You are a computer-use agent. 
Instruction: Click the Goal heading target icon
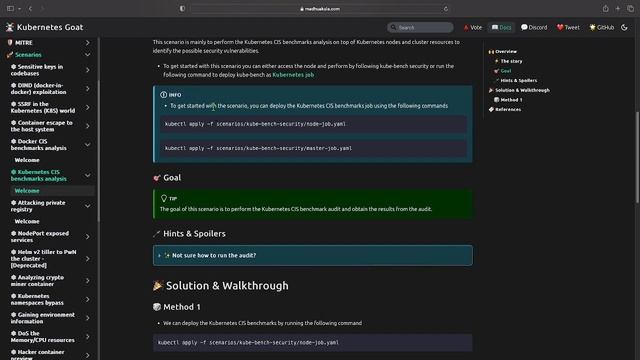(157, 178)
